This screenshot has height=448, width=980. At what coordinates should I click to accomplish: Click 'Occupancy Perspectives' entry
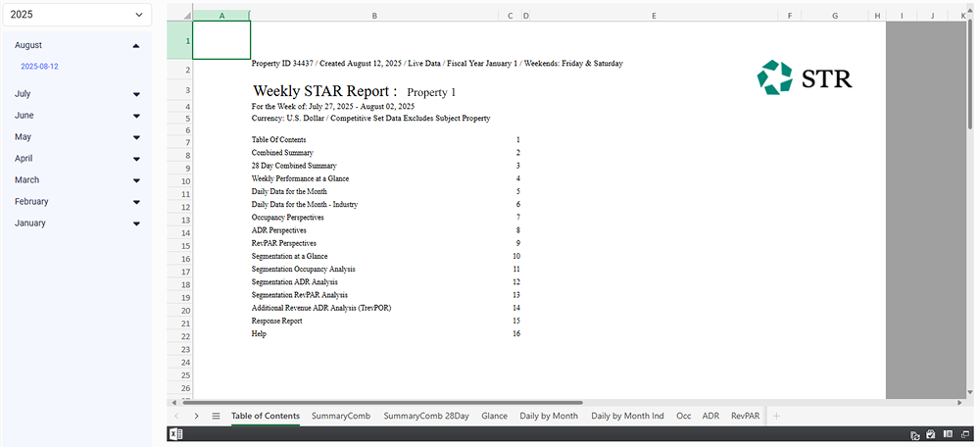coord(287,218)
